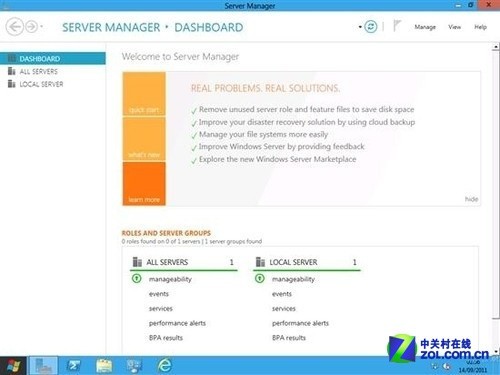Open the View menu
The width and height of the screenshot is (500, 375).
coord(454,27)
